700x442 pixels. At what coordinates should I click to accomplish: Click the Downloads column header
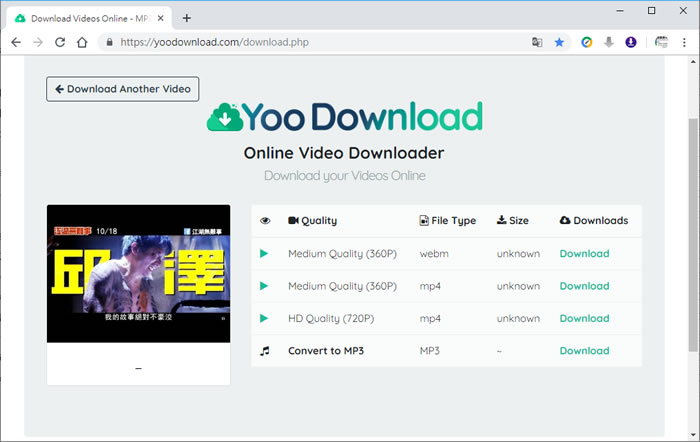[x=594, y=221]
